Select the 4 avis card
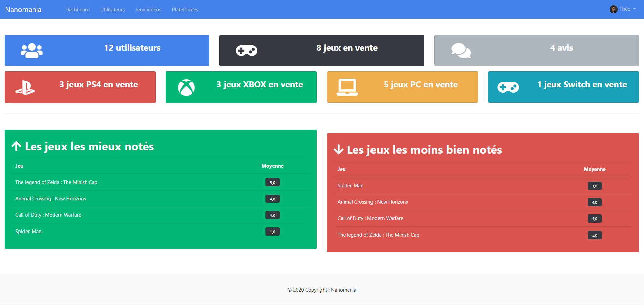The width and height of the screenshot is (644, 308). pyautogui.click(x=537, y=51)
